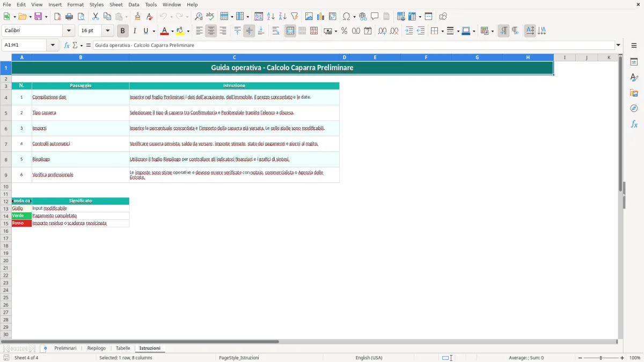Open the Sheet menu
644x362 pixels.
click(x=116, y=4)
